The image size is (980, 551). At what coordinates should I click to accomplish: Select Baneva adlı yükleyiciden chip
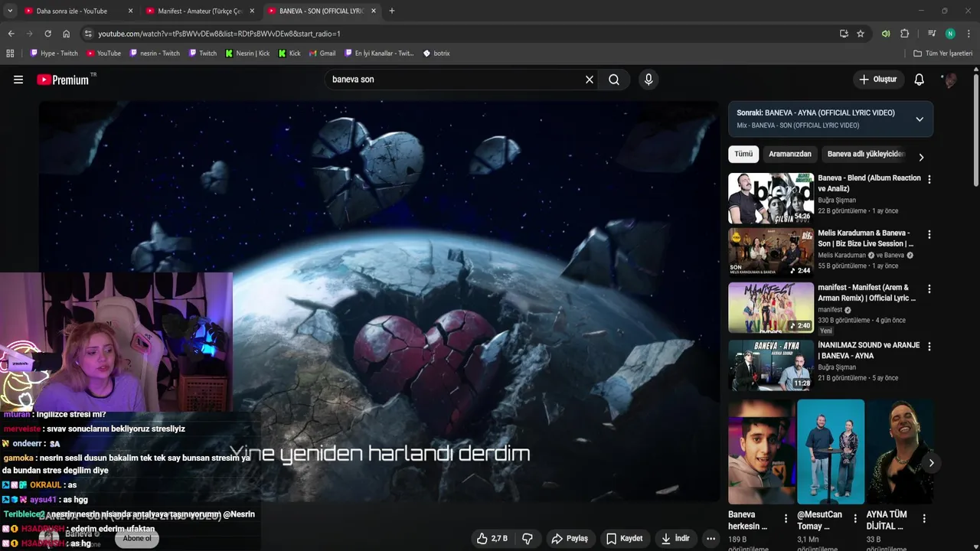coord(866,155)
